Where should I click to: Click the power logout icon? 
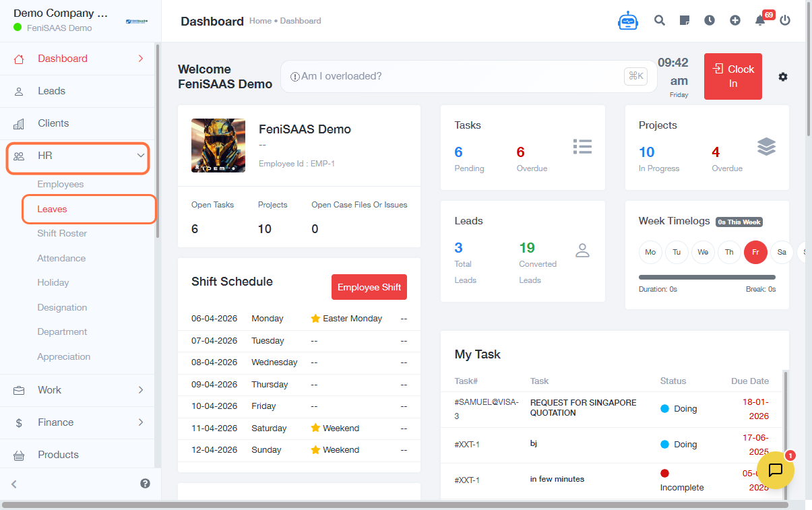click(x=785, y=20)
